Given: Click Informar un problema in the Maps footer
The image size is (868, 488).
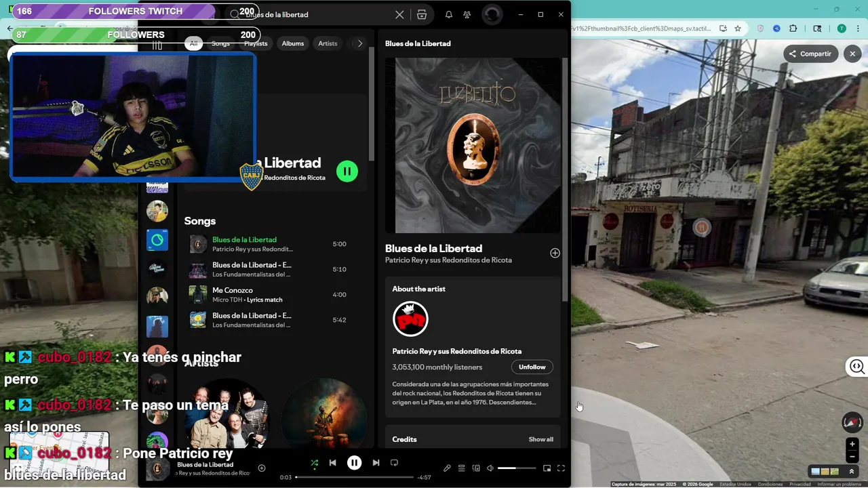Looking at the screenshot, I should click(839, 485).
